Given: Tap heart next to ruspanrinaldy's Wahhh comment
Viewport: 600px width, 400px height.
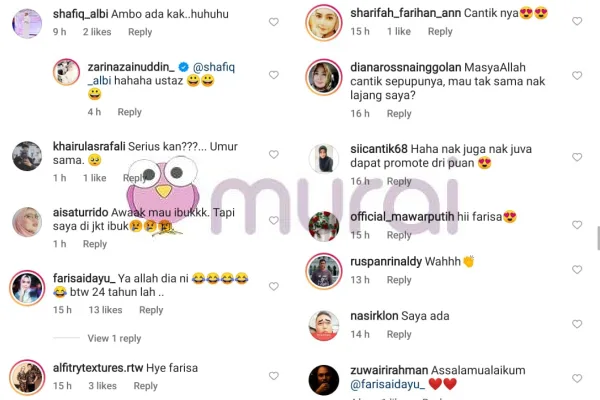Looking at the screenshot, I should pyautogui.click(x=577, y=269).
